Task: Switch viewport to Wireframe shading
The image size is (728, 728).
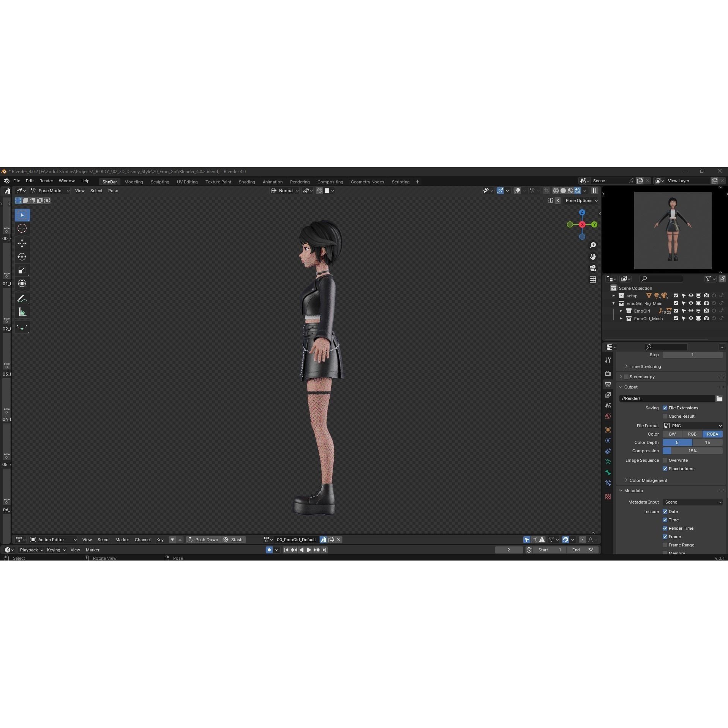Action: click(556, 191)
